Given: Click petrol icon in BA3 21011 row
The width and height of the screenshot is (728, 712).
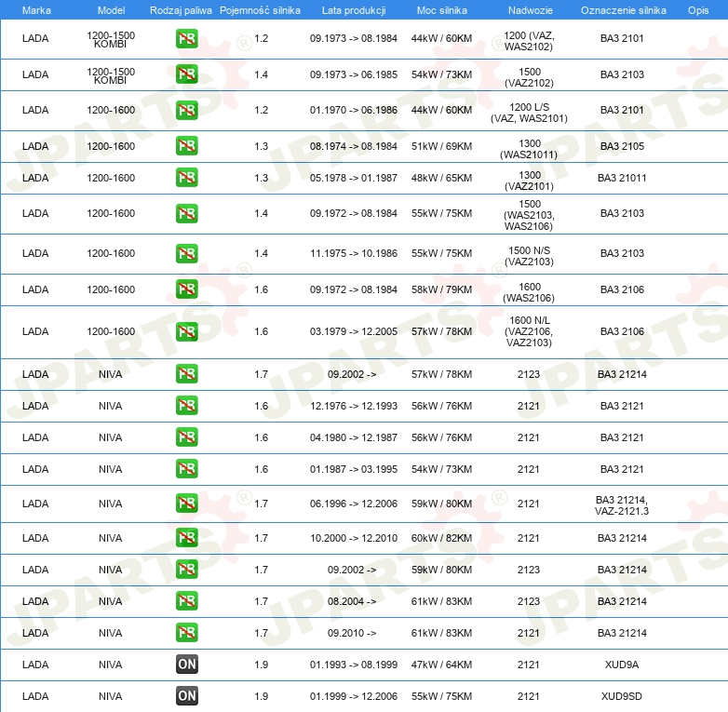Looking at the screenshot, I should [x=186, y=178].
